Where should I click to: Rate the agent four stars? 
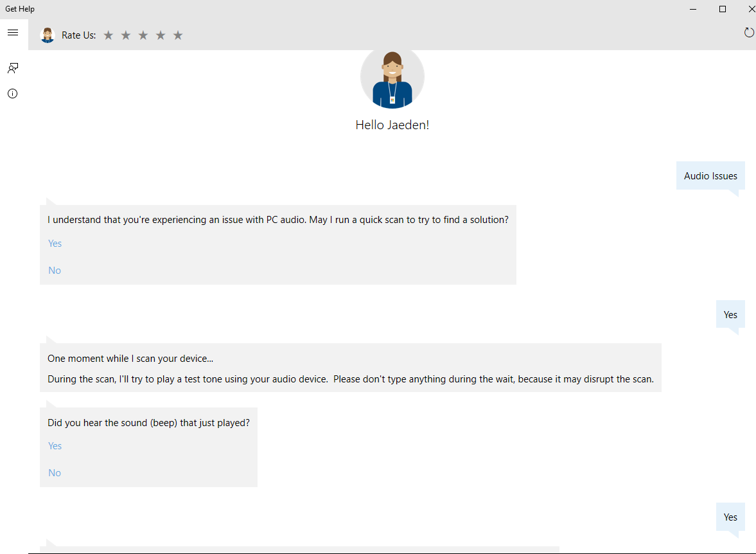(x=161, y=35)
